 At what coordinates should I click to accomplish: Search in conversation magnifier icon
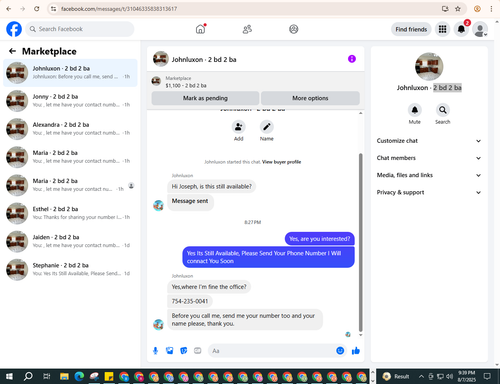[443, 110]
